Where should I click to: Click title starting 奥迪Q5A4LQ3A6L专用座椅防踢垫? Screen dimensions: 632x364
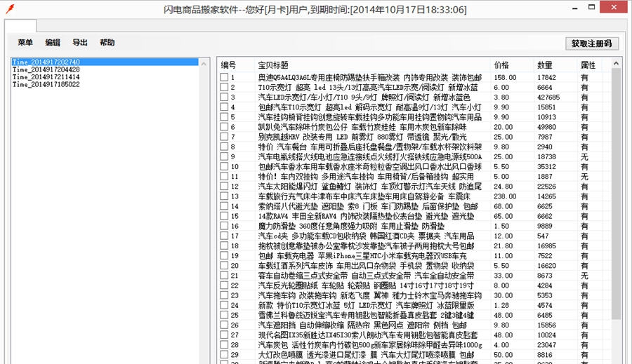370,77
